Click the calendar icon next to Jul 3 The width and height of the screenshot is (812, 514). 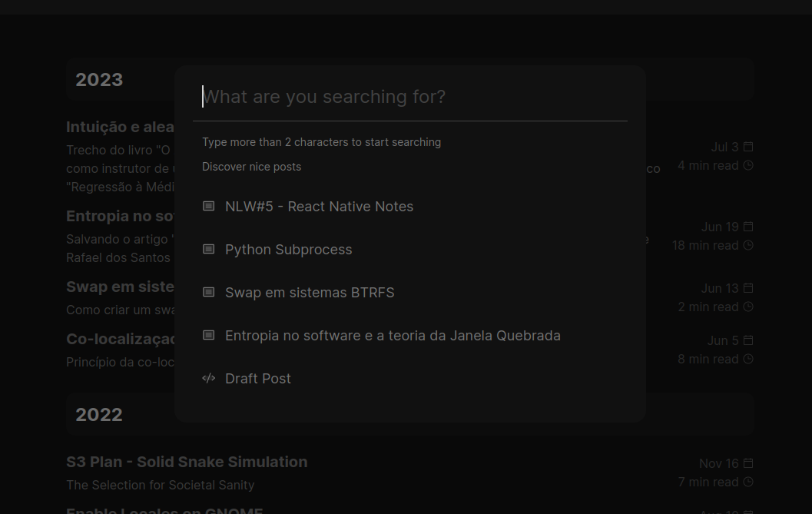748,147
